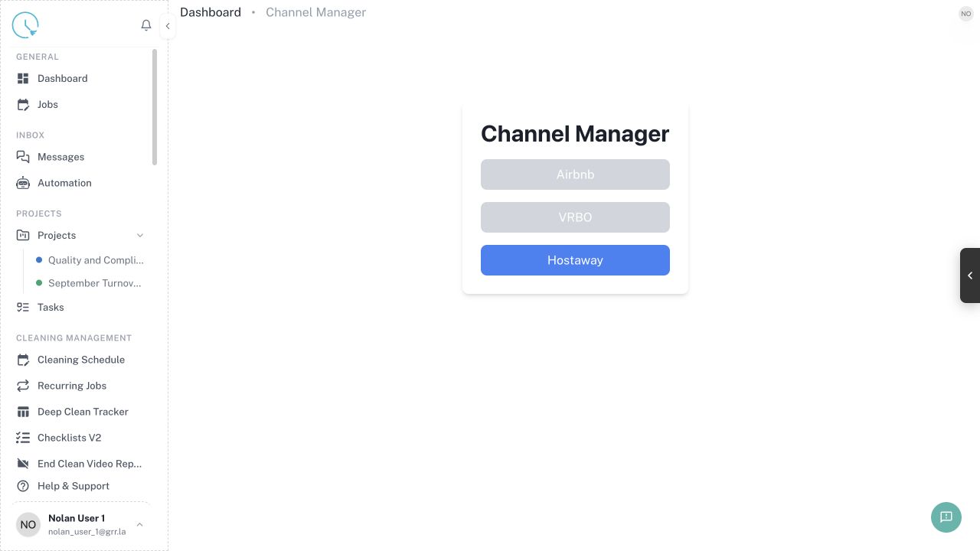Image resolution: width=980 pixels, height=551 pixels.
Task: Click the blue dot beside Quality project
Action: click(x=39, y=260)
